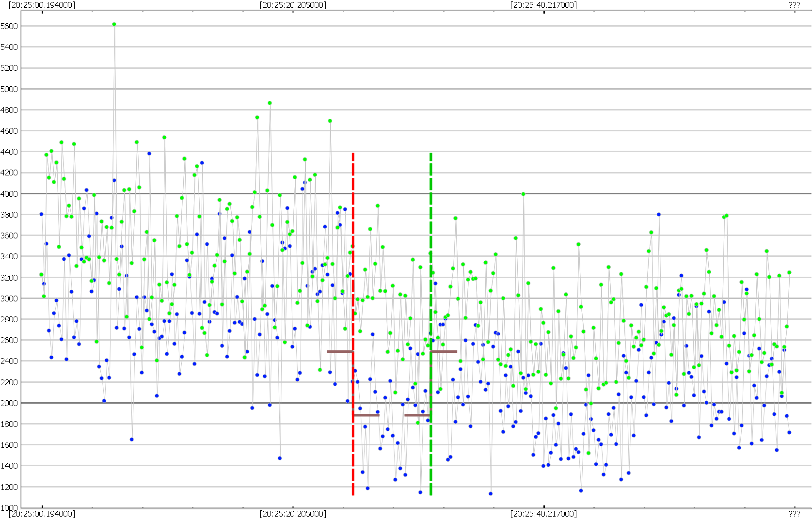Screen dimensions: 812x519
Task: Click the 2400 y-axis value
Action: click(9, 361)
